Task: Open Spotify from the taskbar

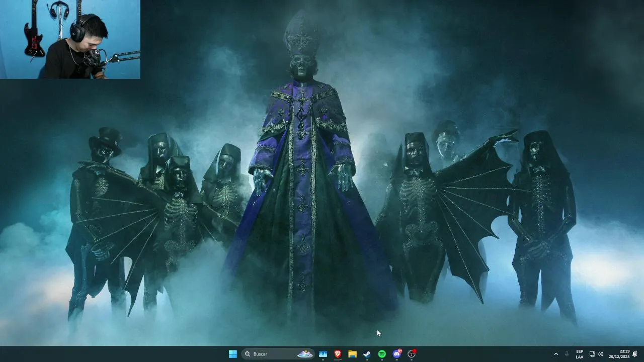Action: 382,354
